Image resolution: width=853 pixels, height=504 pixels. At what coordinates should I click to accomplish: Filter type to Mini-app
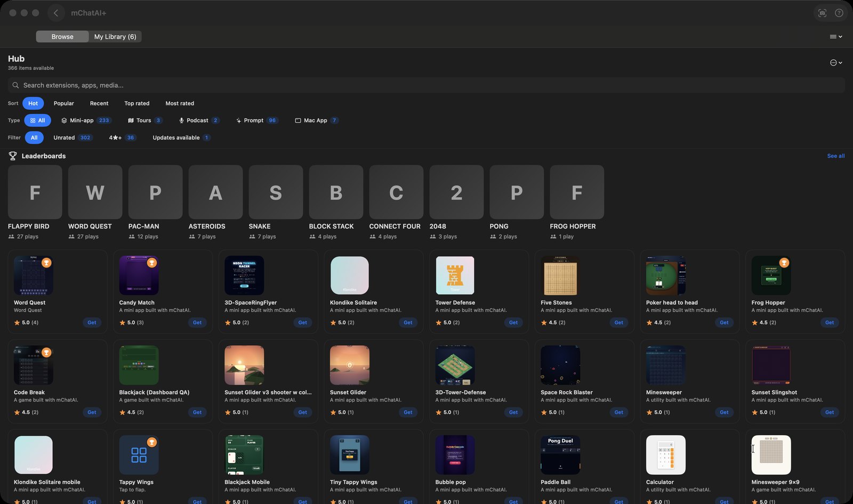click(85, 120)
